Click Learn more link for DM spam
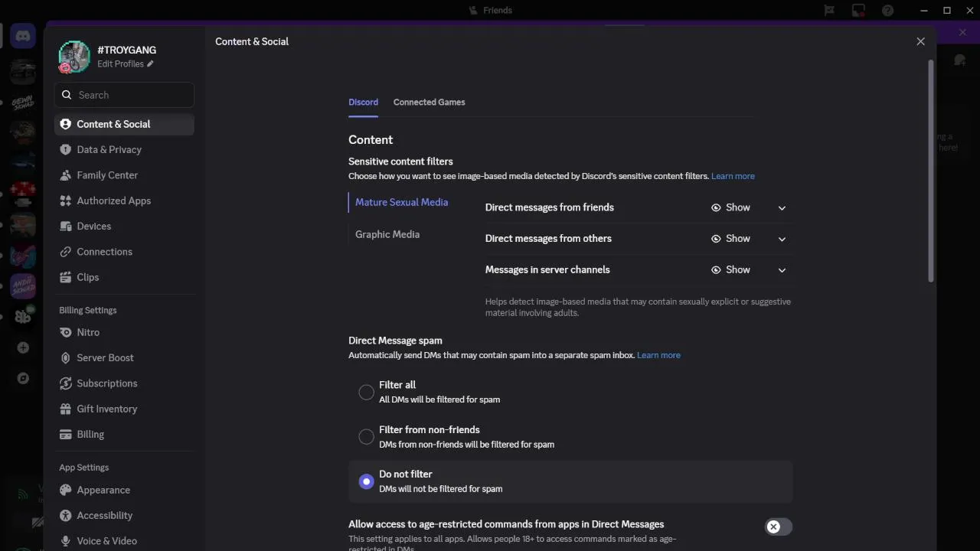The height and width of the screenshot is (551, 980). 658,355
